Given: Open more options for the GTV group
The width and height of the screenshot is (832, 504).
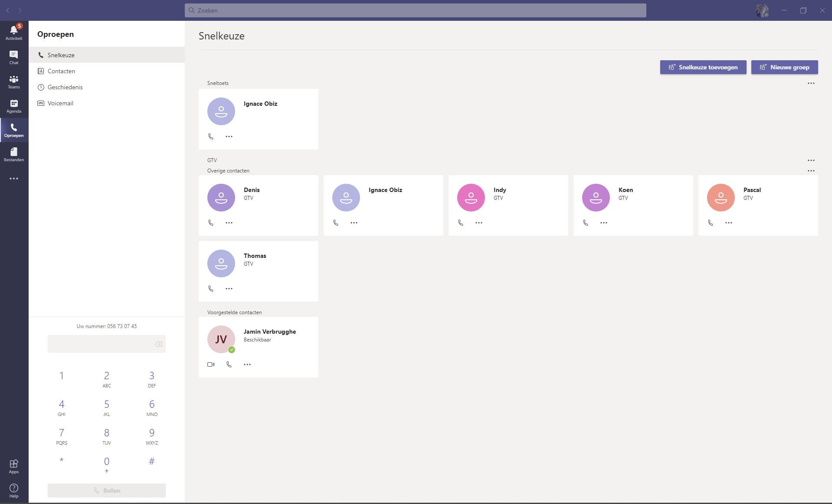Looking at the screenshot, I should pyautogui.click(x=811, y=160).
